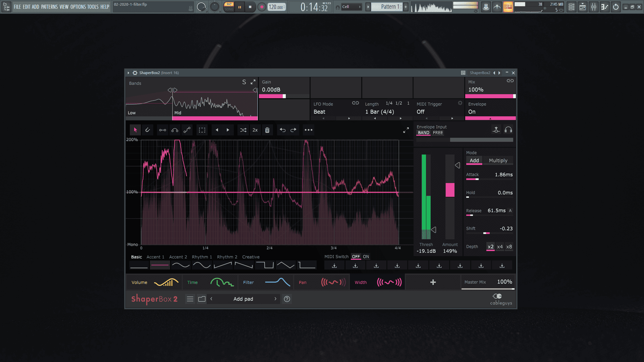Set Envelope Input to FREE

pos(438,133)
